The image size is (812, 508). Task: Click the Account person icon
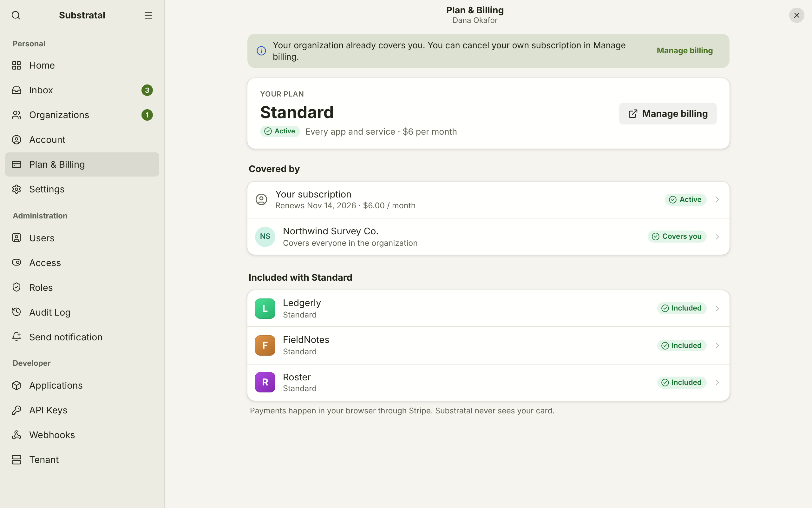[16, 140]
